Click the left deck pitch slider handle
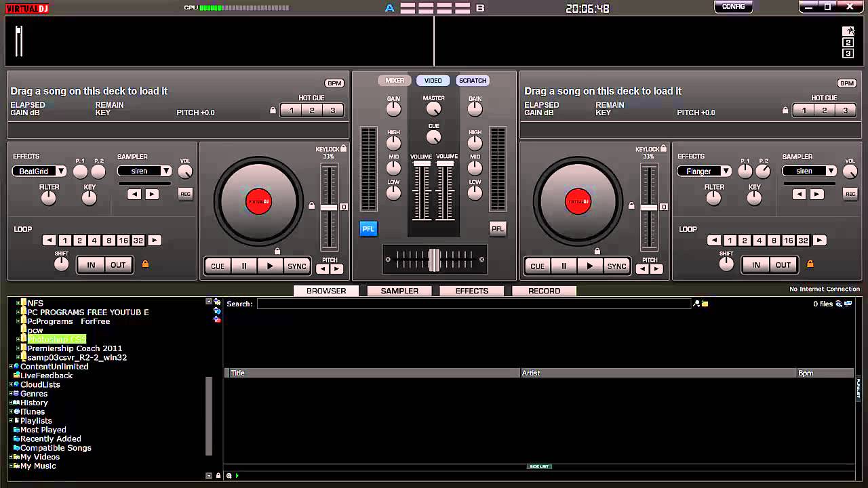This screenshot has height=488, width=868. pyautogui.click(x=329, y=207)
